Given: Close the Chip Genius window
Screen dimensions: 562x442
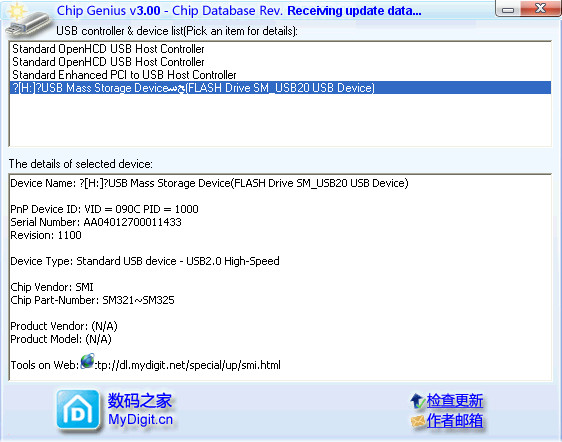Looking at the screenshot, I should click(x=540, y=9).
